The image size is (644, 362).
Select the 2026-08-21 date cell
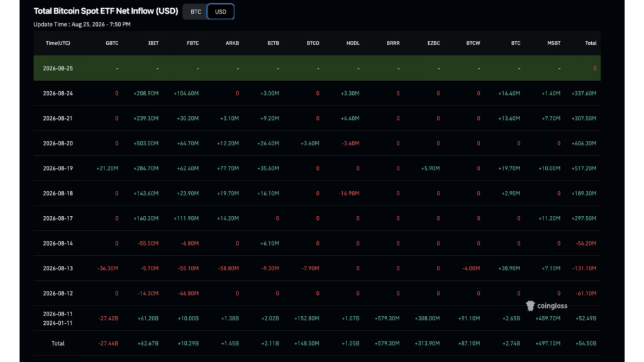tap(58, 119)
